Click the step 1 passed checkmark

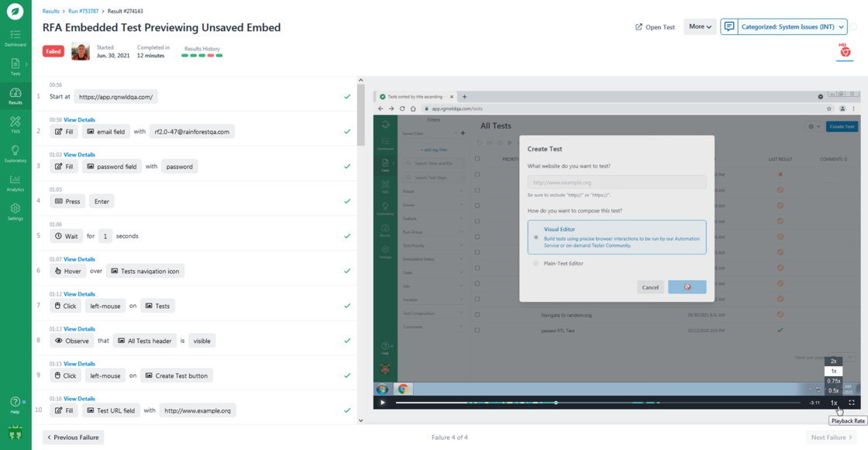[347, 97]
